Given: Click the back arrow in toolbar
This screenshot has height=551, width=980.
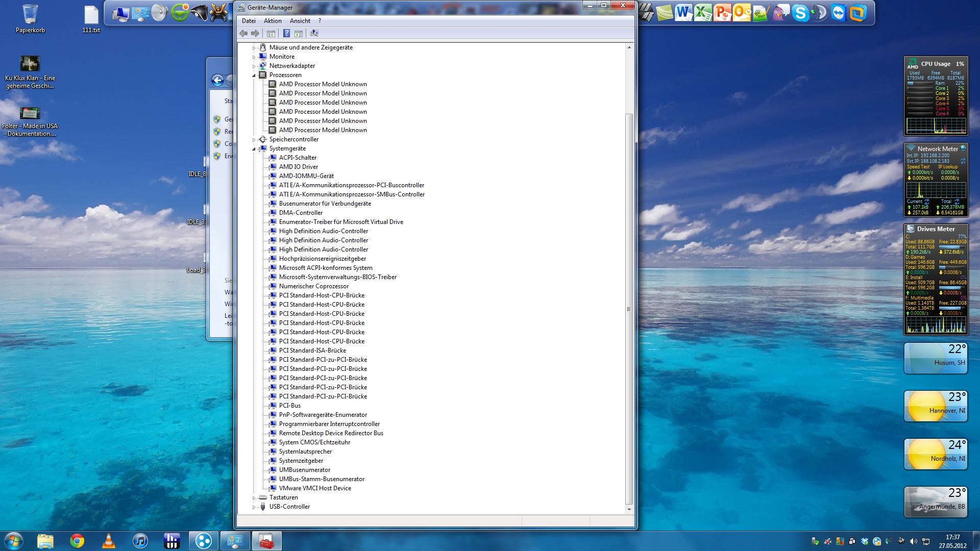Looking at the screenshot, I should click(x=243, y=33).
